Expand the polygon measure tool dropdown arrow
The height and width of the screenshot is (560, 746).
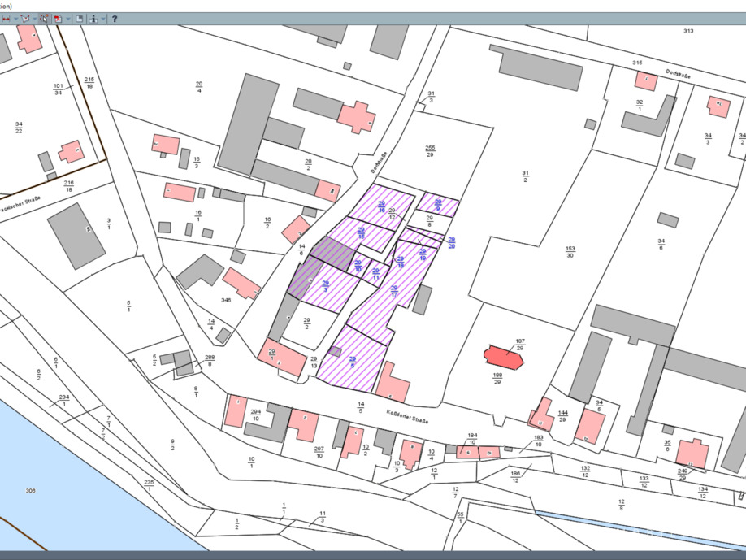click(34, 19)
